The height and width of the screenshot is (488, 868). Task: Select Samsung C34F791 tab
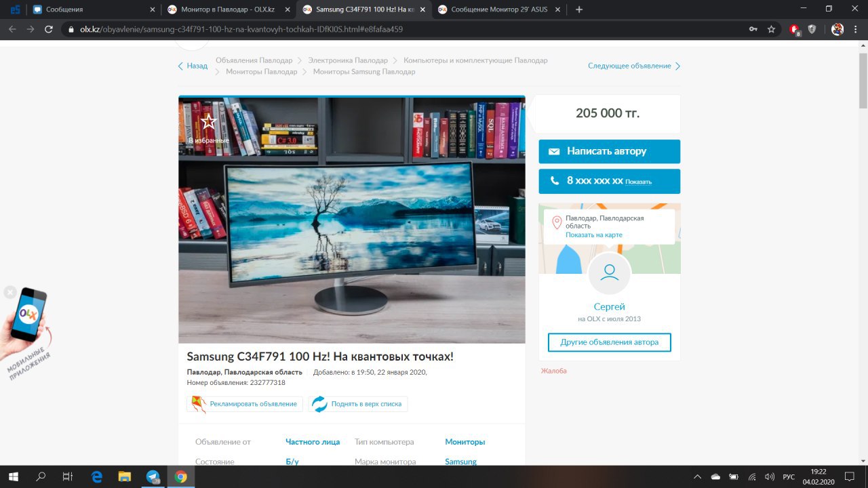[363, 9]
